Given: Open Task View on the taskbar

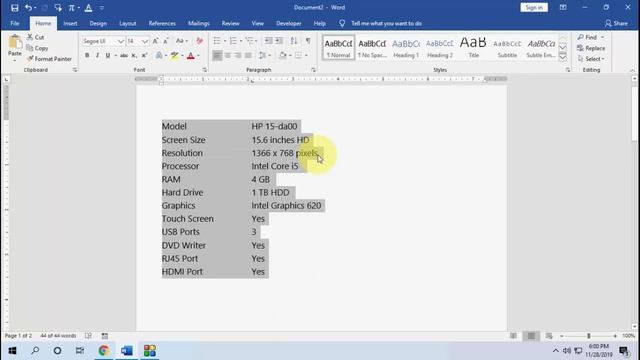Looking at the screenshot, I should 80,351.
